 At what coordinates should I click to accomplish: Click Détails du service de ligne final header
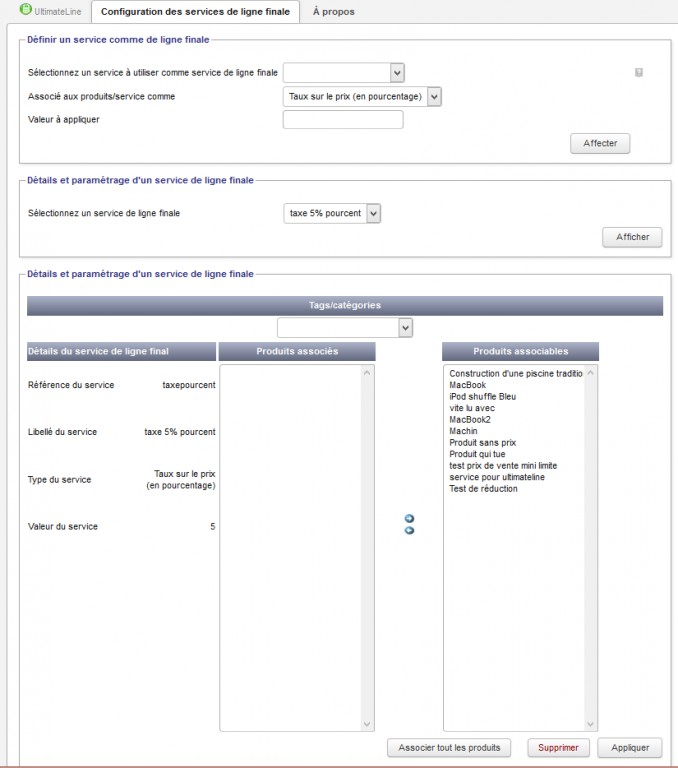[x=121, y=352]
